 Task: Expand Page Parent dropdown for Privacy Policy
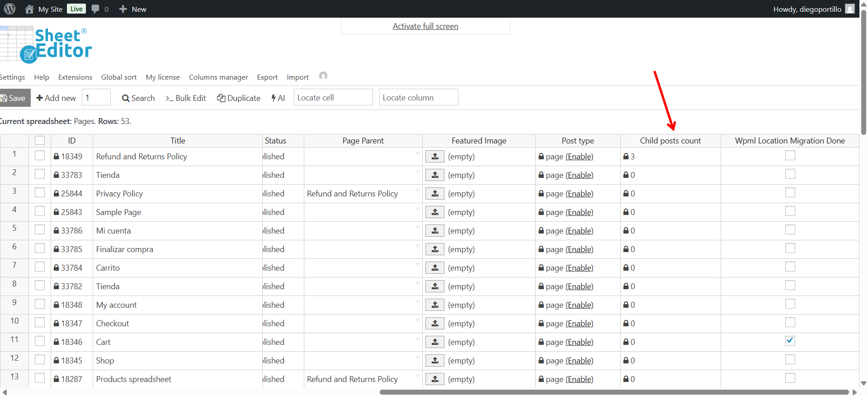[x=417, y=191]
